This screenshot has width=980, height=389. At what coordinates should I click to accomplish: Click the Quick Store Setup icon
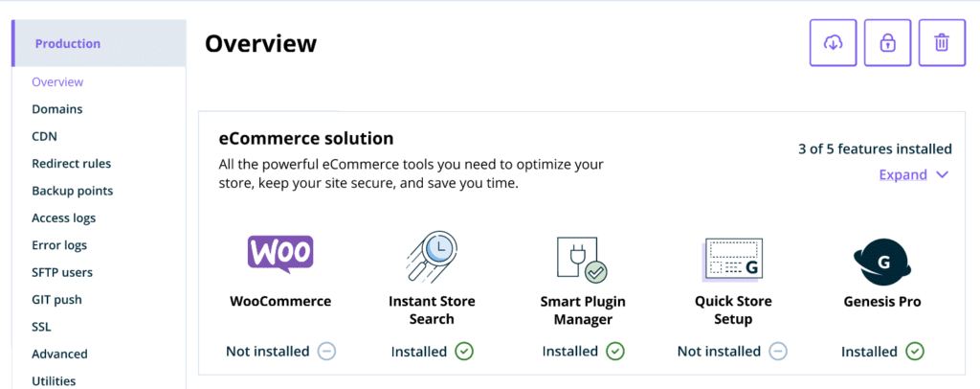click(732, 258)
